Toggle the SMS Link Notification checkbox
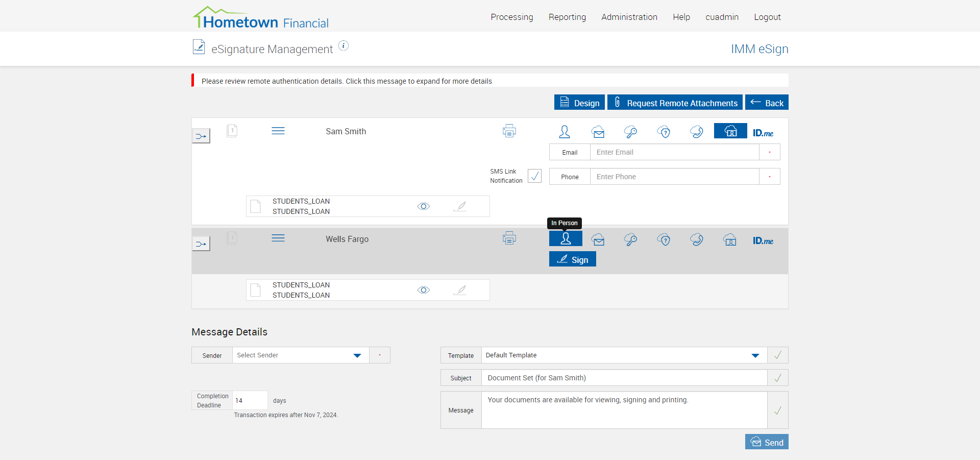This screenshot has height=460, width=980. coord(534,176)
